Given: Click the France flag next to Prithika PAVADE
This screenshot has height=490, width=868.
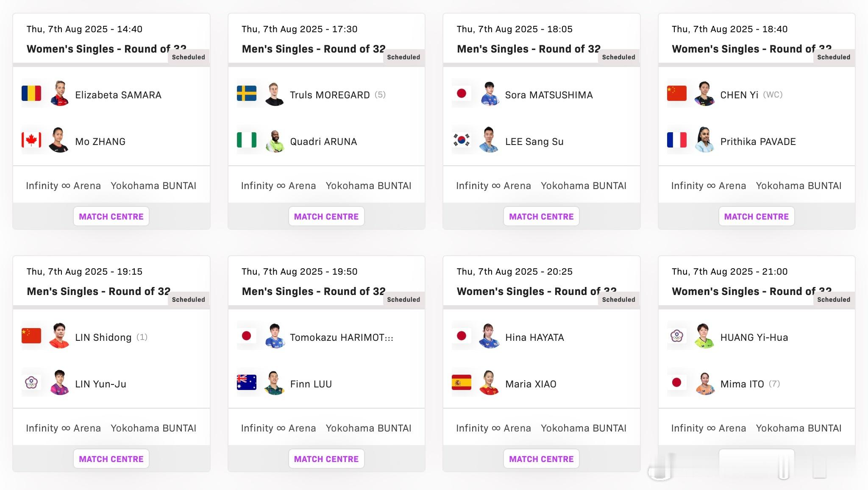Looking at the screenshot, I should point(677,140).
